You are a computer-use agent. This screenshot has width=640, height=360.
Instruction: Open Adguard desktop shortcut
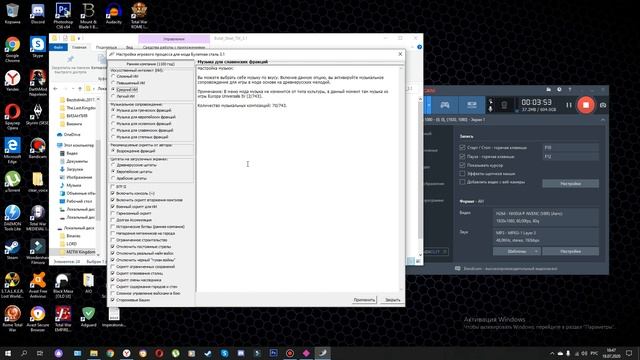88,317
